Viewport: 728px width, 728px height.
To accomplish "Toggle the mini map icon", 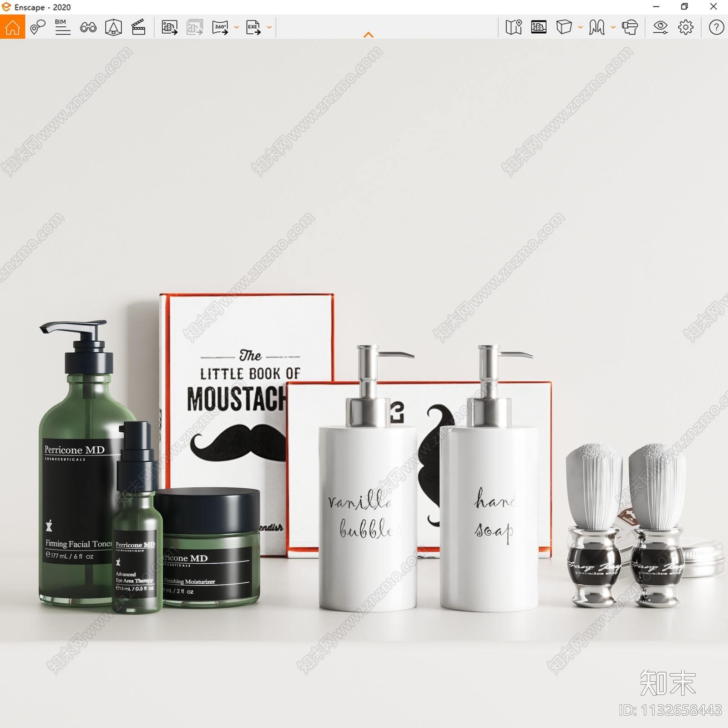I will click(x=514, y=27).
